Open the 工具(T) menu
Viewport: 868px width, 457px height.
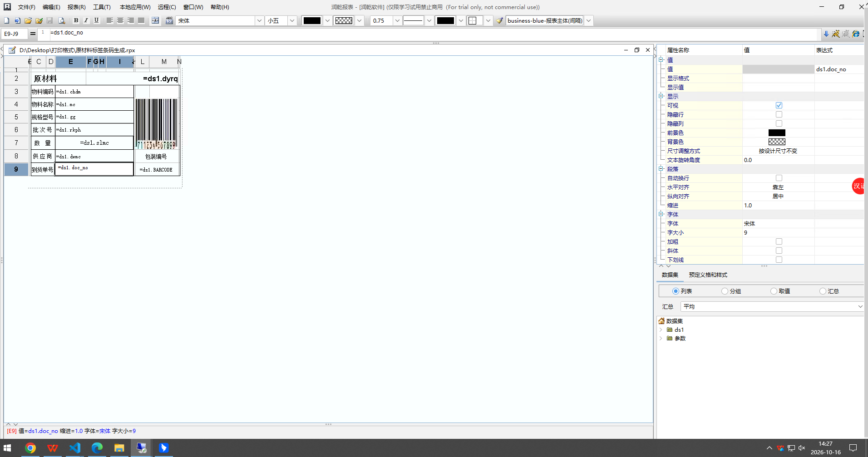102,7
